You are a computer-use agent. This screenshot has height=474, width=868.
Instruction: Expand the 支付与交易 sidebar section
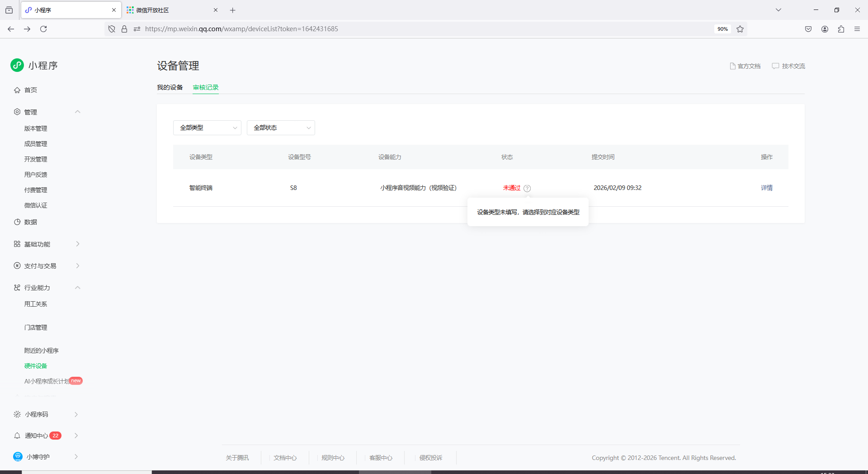(x=78, y=265)
